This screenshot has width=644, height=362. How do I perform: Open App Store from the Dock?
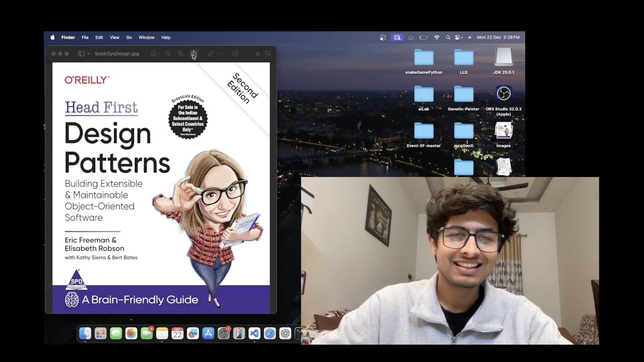tap(208, 333)
